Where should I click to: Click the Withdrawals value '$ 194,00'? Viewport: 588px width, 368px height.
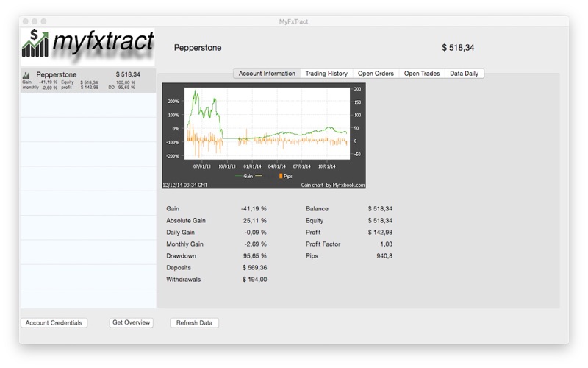[254, 280]
